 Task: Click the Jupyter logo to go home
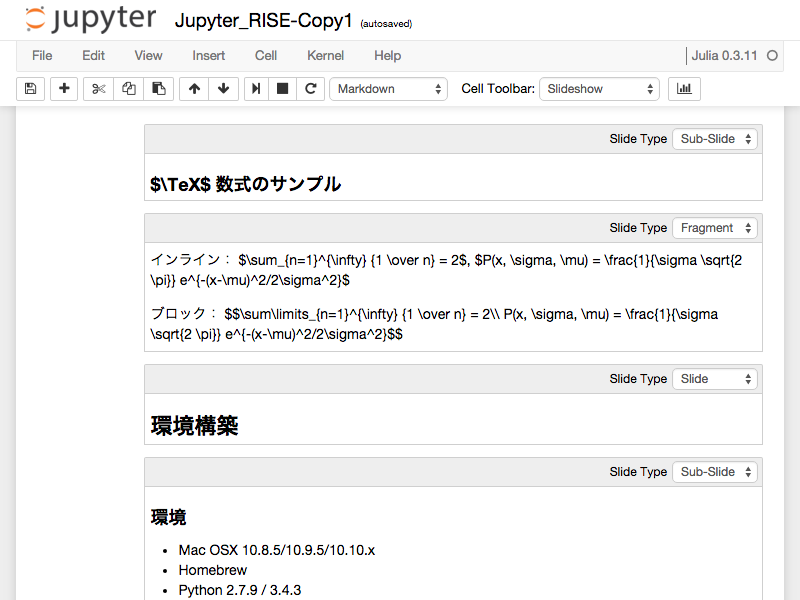(x=90, y=19)
